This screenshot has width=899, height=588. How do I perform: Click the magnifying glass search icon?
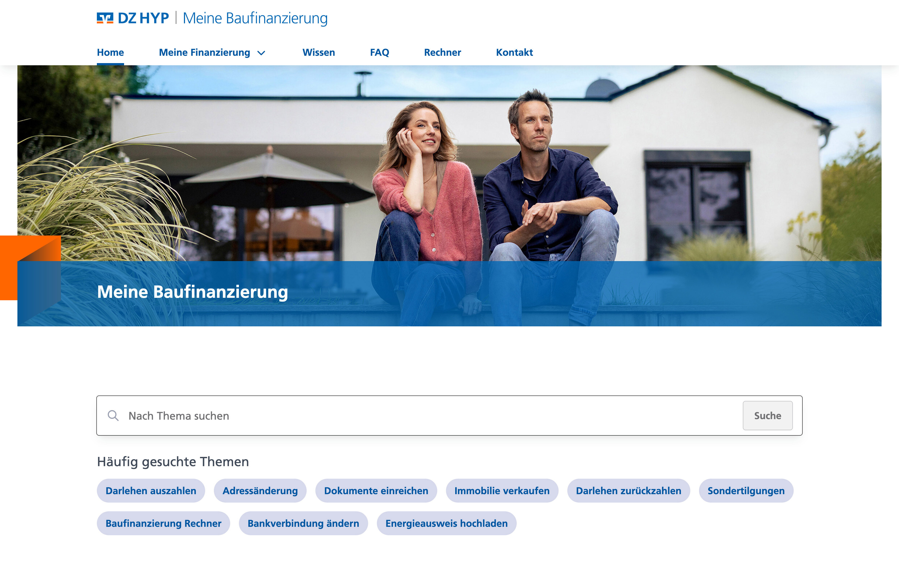tap(113, 415)
